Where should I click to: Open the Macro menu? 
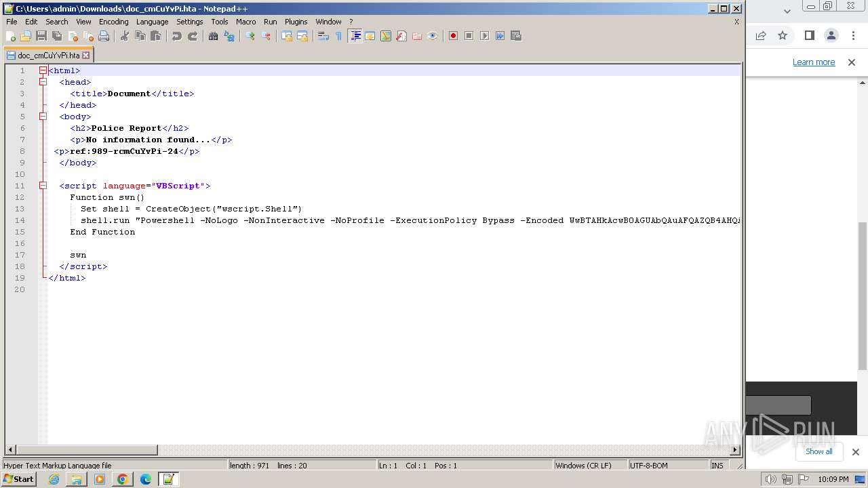245,22
